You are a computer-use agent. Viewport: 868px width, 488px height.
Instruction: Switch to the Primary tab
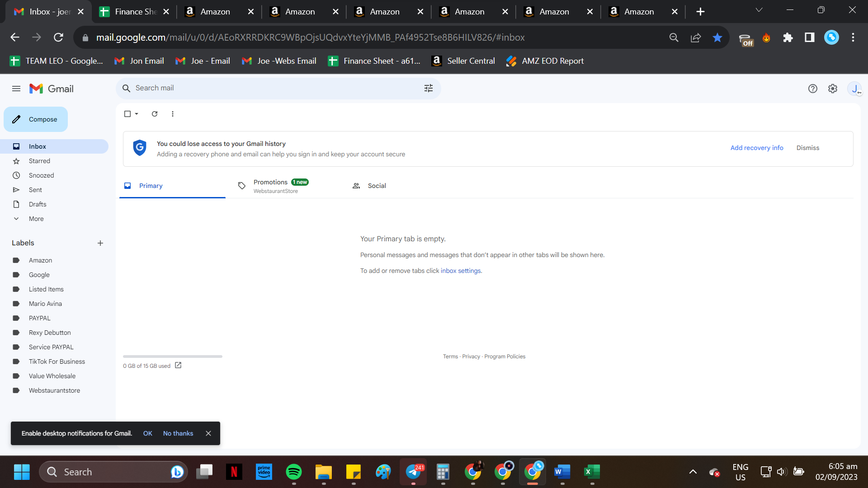pos(172,186)
